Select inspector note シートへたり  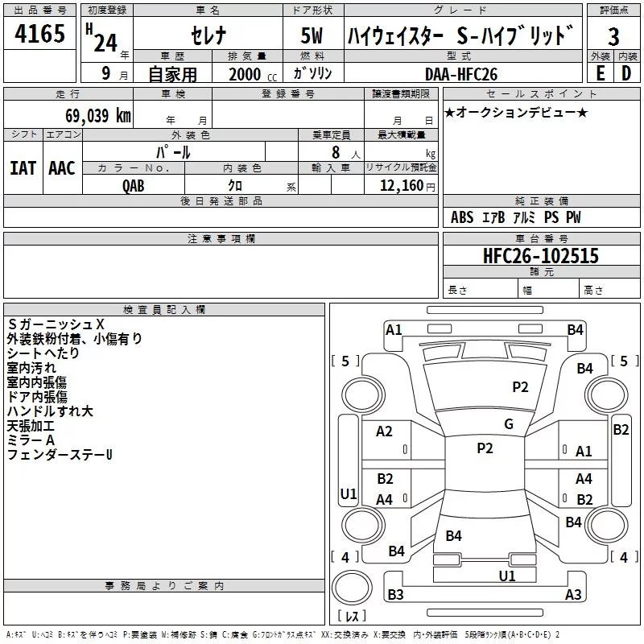(x=43, y=353)
